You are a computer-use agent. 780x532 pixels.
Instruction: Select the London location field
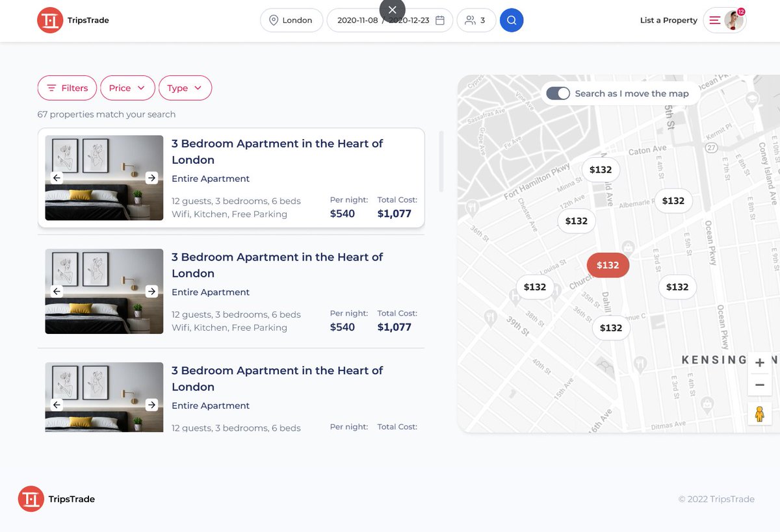(x=291, y=20)
